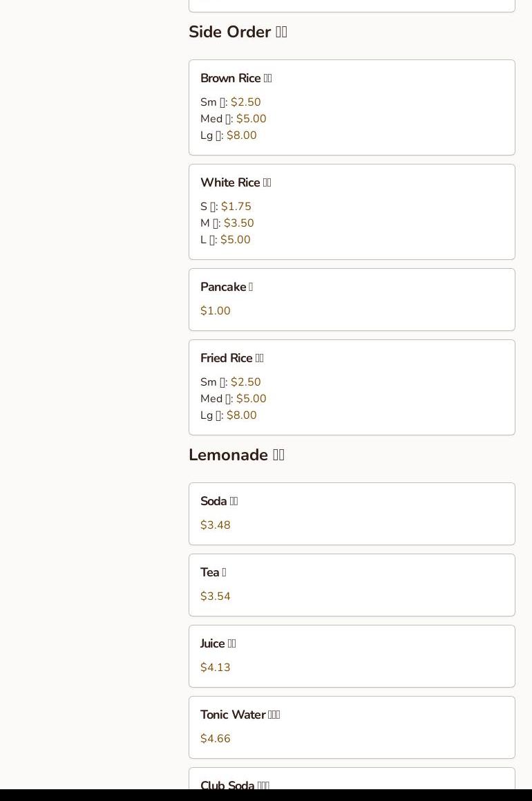Click the Pancake $1.00 price
The image size is (532, 801).
[216, 311]
